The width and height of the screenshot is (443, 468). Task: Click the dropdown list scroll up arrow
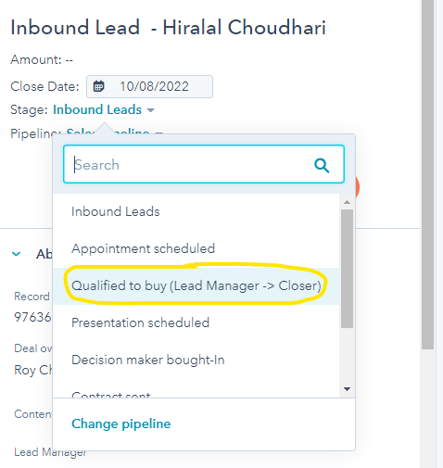coord(347,202)
